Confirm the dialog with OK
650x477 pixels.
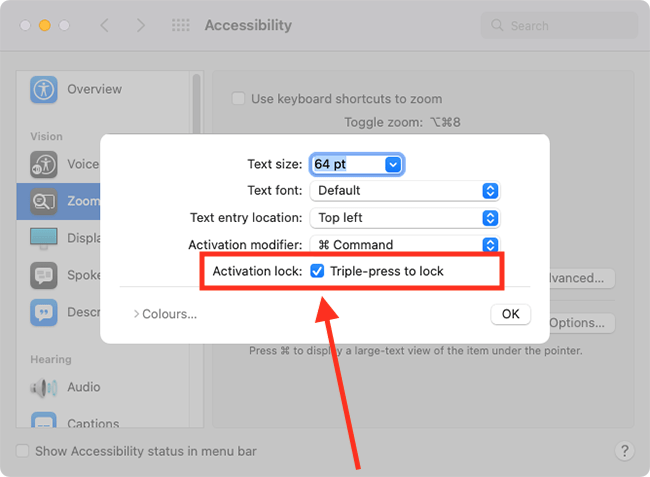(x=510, y=314)
